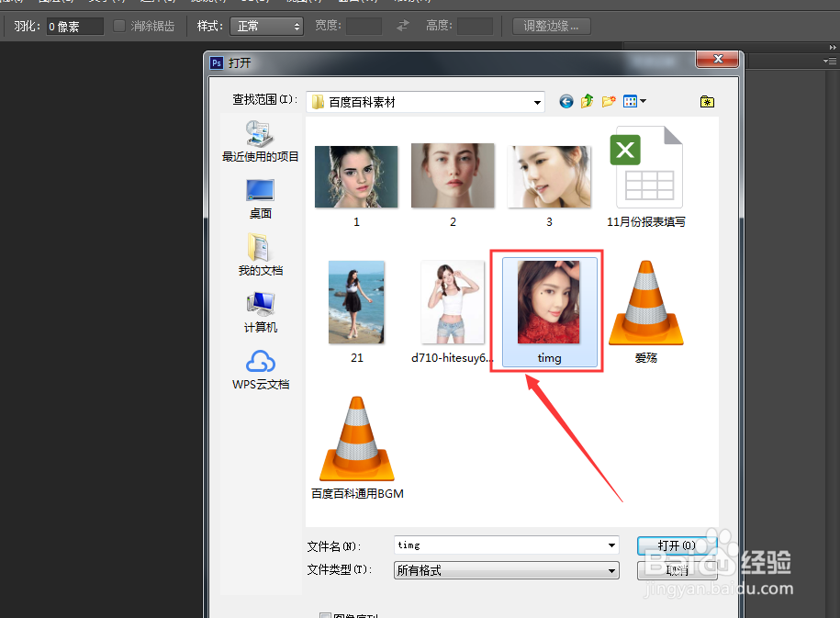Go to Desktop (桌面) location

[x=261, y=199]
